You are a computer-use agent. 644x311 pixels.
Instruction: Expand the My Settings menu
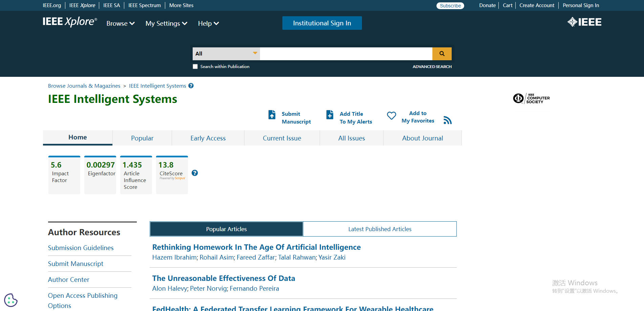(x=166, y=23)
